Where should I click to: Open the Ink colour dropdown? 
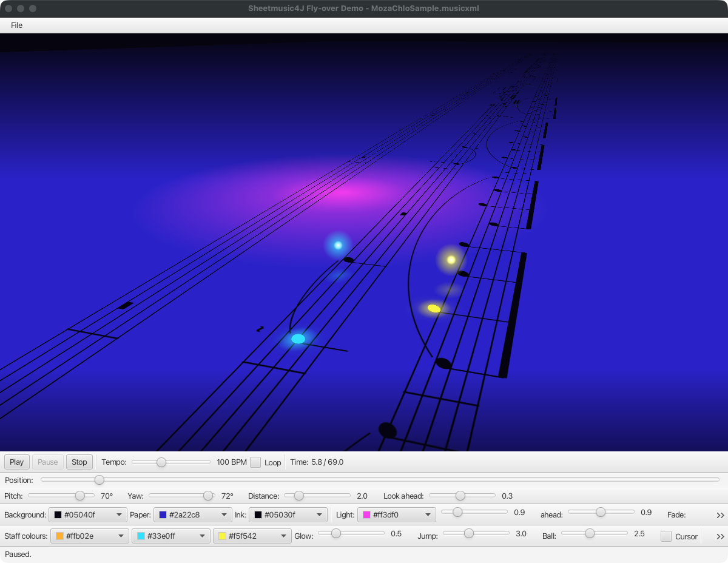click(x=288, y=515)
